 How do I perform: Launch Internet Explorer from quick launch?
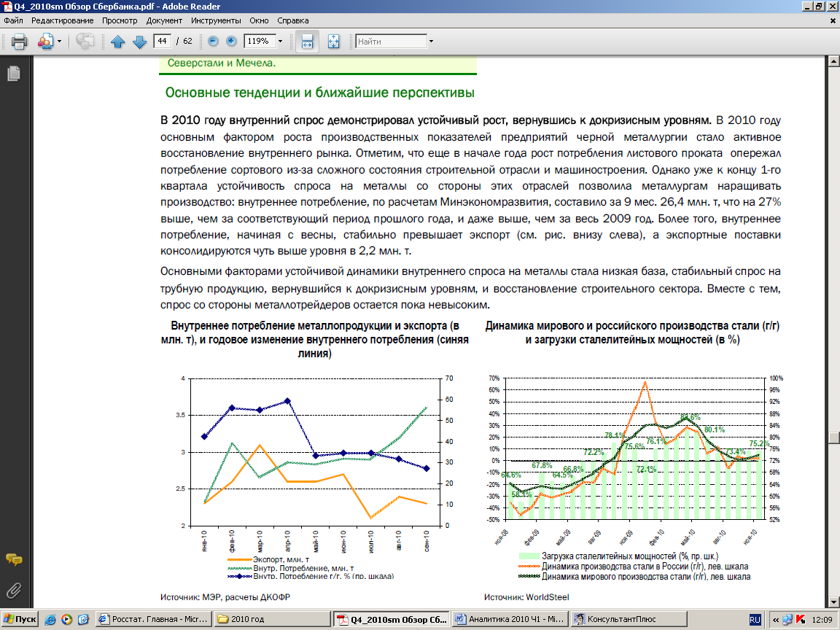click(50, 619)
